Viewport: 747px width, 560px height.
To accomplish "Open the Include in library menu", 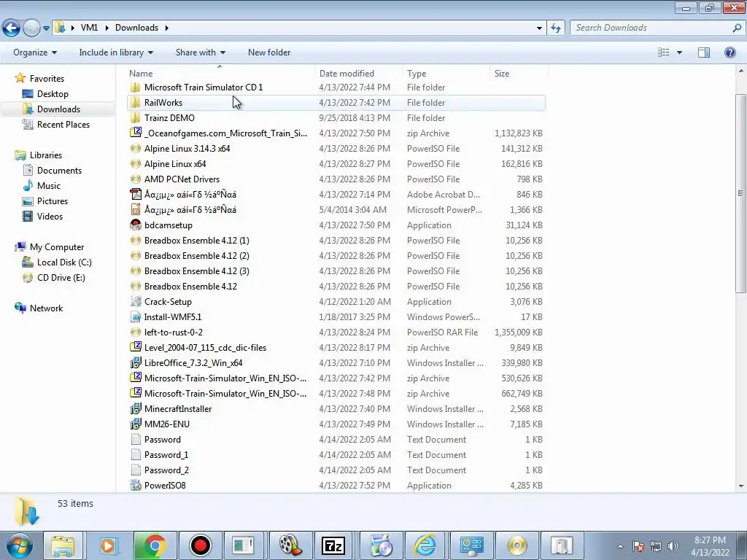I will [x=116, y=52].
